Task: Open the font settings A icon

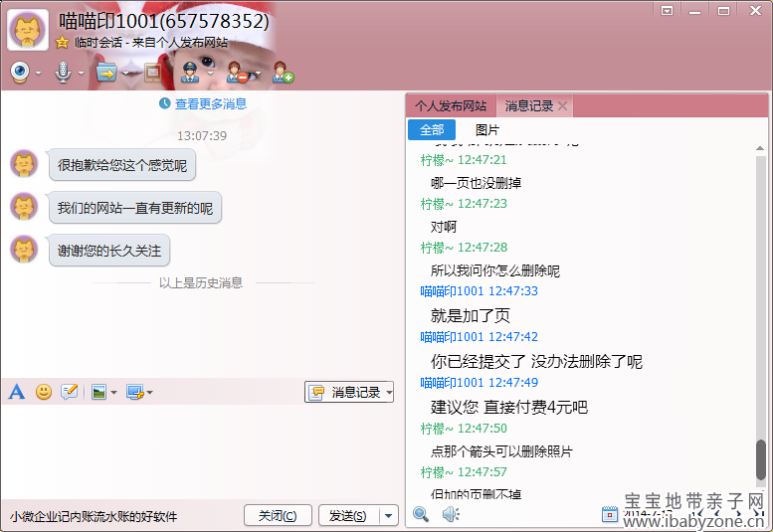Action: (17, 392)
